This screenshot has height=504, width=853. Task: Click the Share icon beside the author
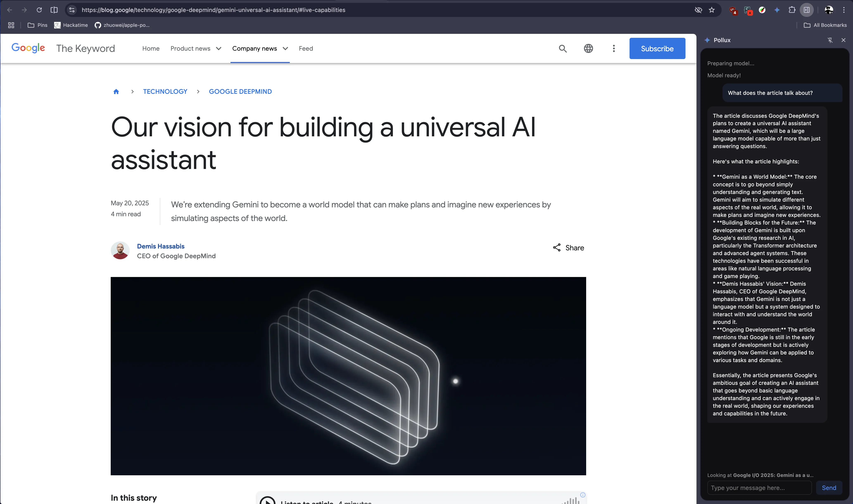(x=557, y=248)
